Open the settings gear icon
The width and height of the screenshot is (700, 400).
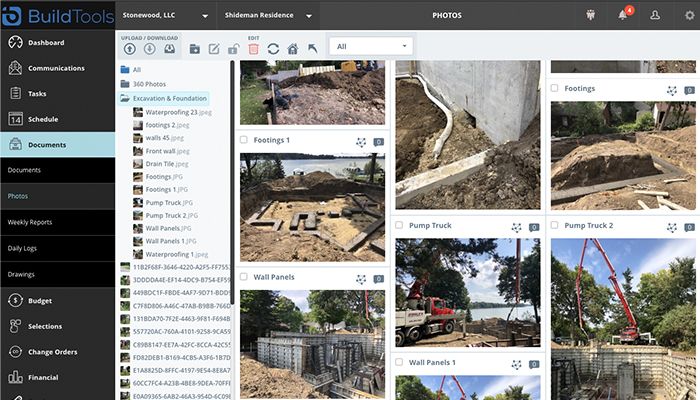tap(690, 15)
